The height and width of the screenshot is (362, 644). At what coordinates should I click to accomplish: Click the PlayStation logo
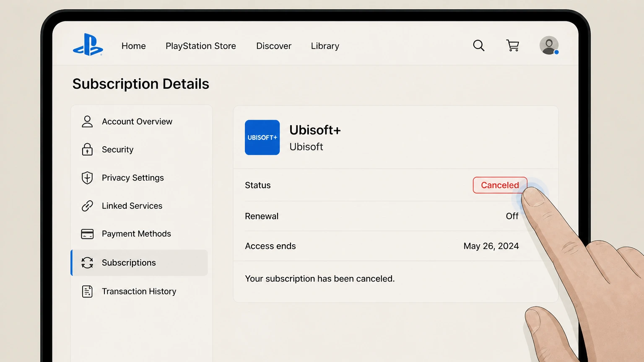pos(88,44)
